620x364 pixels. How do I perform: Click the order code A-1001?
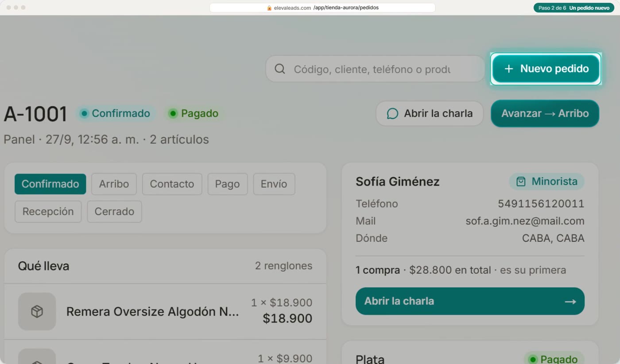(35, 114)
